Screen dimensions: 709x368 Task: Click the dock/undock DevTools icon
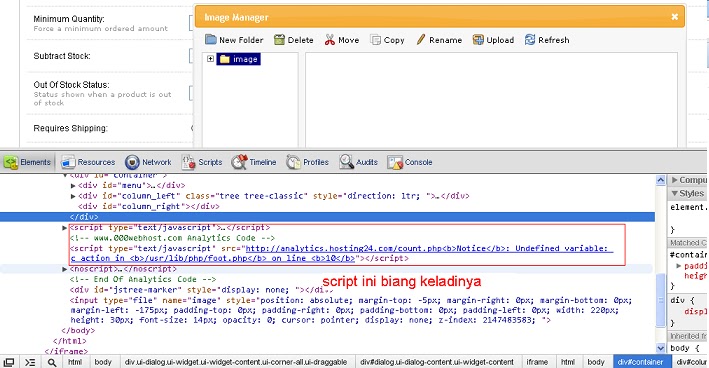9,362
